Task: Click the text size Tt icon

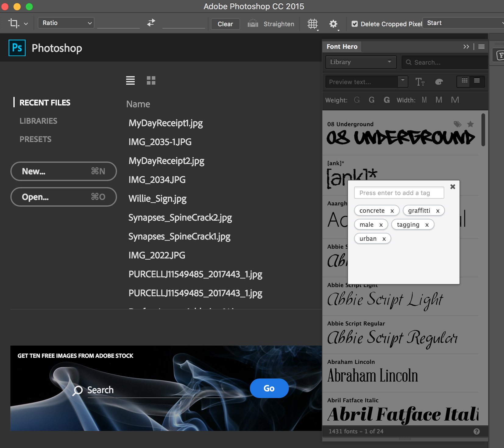Action: pyautogui.click(x=420, y=82)
